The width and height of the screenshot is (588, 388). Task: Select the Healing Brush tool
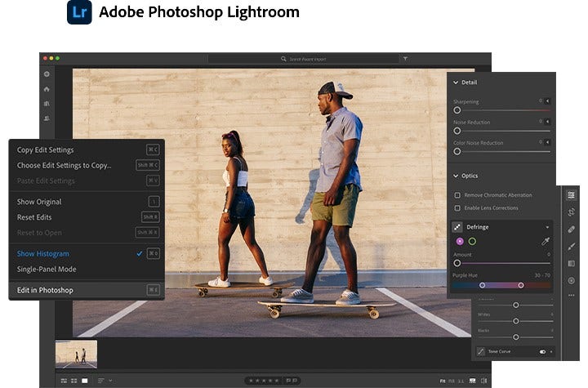[x=571, y=230]
